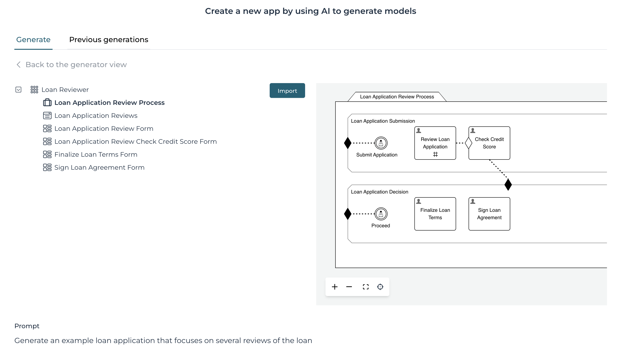Screen dimensions: 644x356
Task: Zoom out the diagram with minus icon
Action: (349, 287)
